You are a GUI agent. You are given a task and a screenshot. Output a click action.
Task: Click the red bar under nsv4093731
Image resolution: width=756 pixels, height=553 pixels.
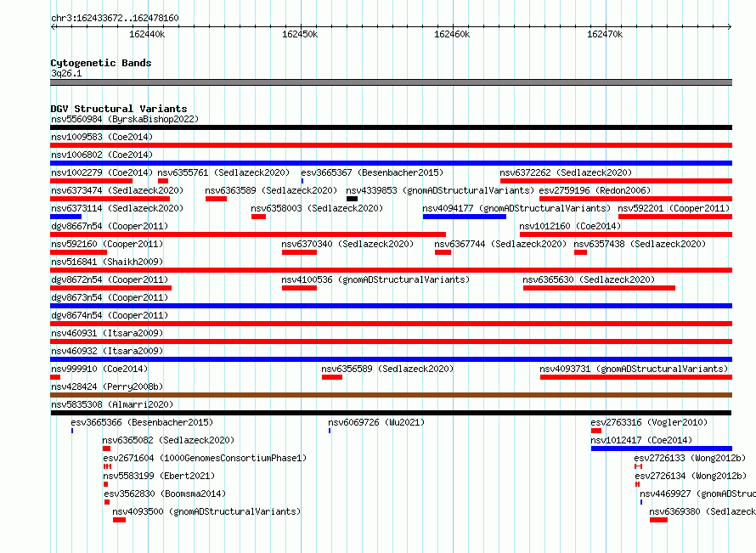tap(636, 377)
